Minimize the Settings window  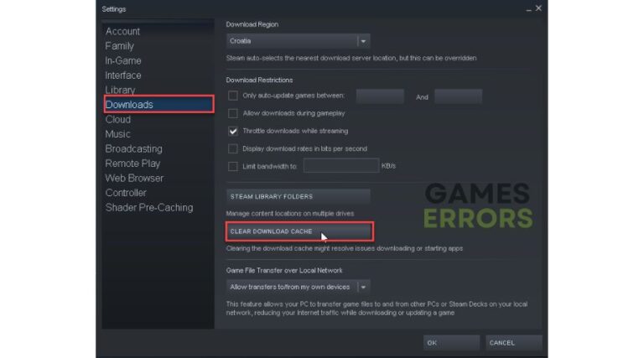click(x=528, y=9)
